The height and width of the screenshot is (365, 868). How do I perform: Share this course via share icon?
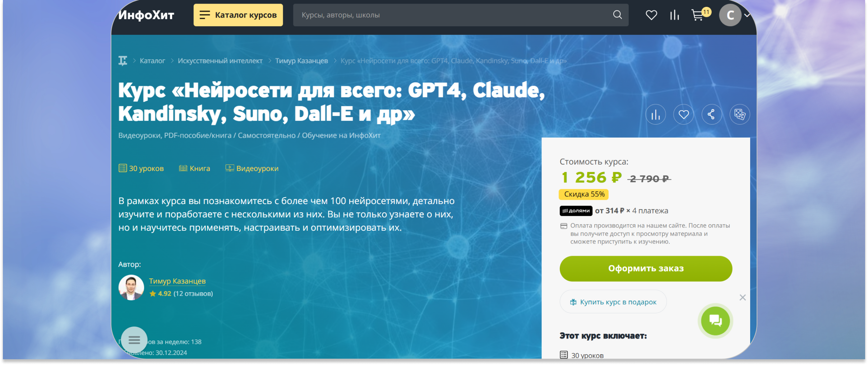pos(711,115)
